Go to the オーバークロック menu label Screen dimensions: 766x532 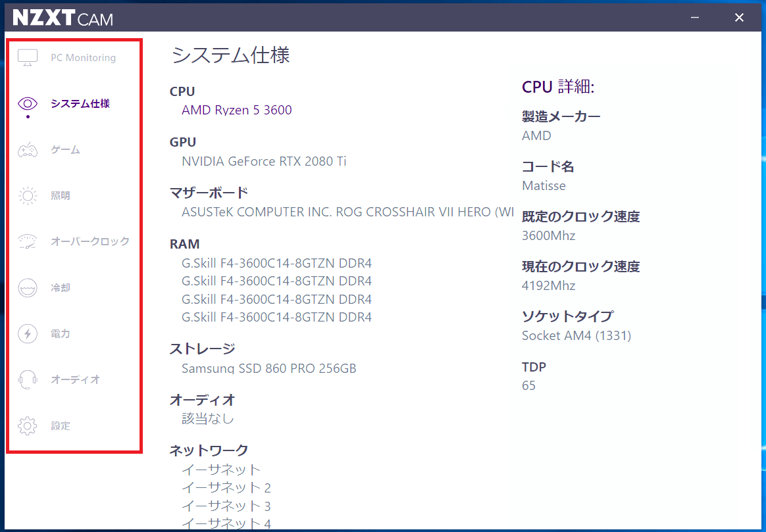(90, 242)
